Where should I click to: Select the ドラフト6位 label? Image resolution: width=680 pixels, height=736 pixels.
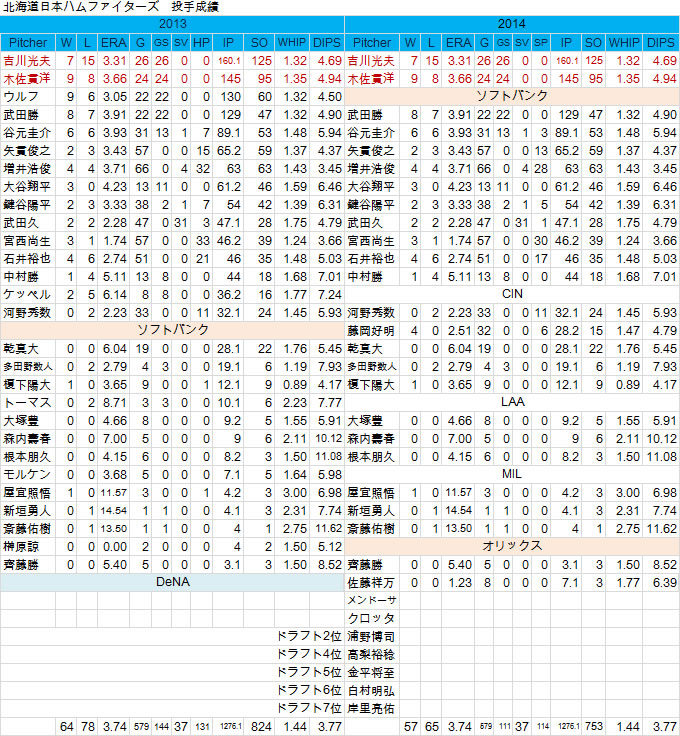[309, 690]
